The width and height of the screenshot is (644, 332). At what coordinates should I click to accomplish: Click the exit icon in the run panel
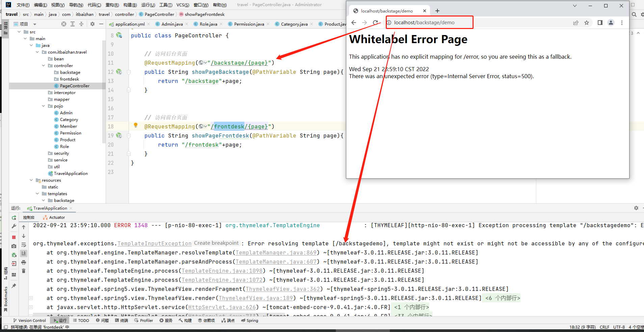pos(14,264)
